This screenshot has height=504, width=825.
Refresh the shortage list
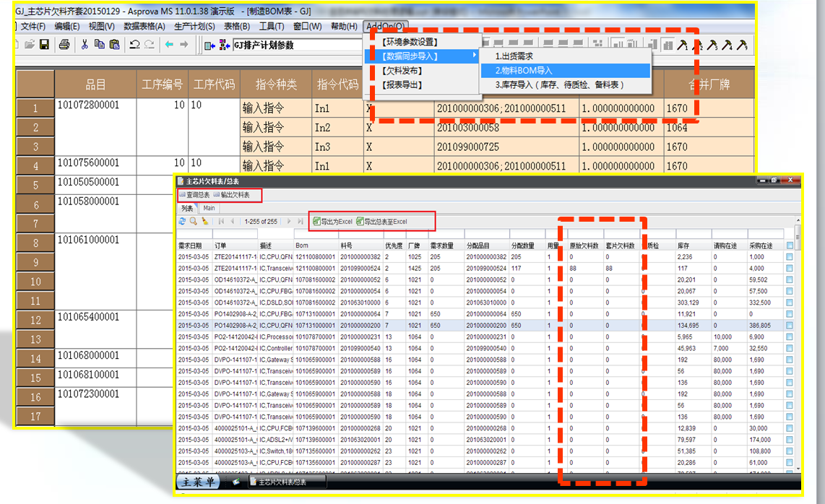(182, 222)
